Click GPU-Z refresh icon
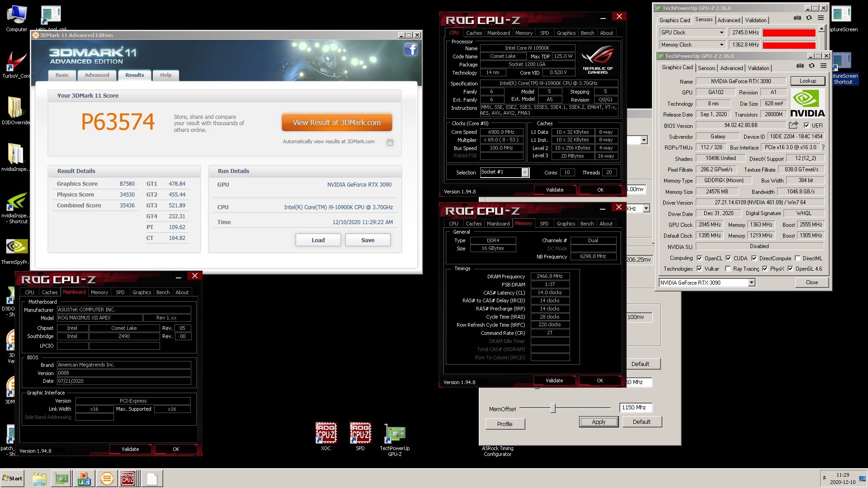Screen dimensions: 868x488 811,66
